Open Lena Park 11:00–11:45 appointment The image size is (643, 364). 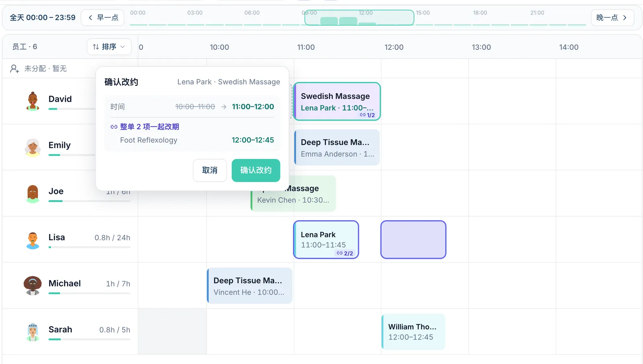(326, 239)
